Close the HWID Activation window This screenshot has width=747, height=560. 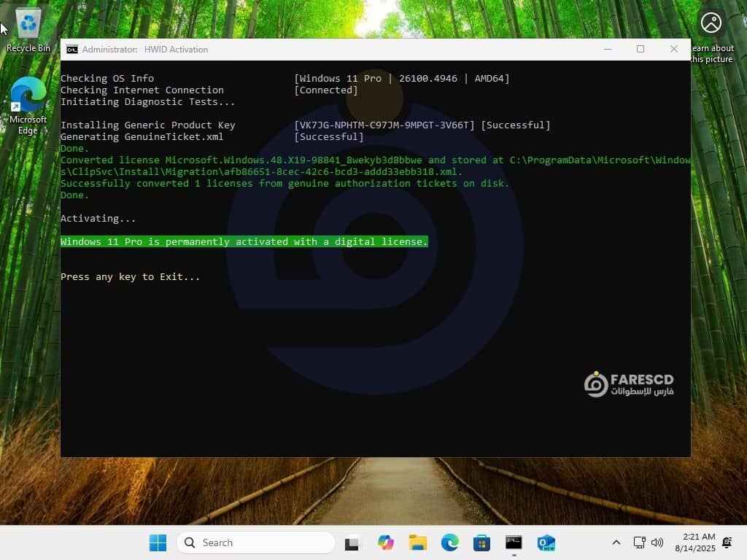pyautogui.click(x=673, y=49)
